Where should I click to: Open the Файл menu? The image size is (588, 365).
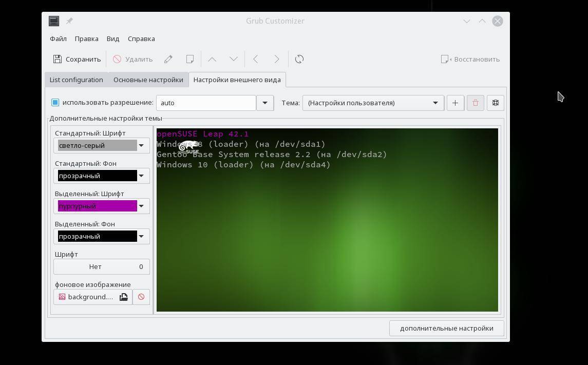(58, 39)
